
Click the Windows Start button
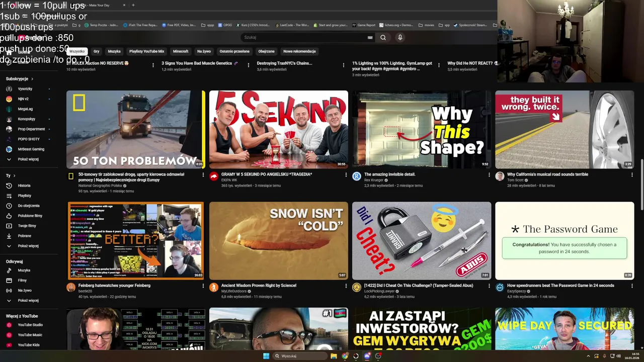click(266, 356)
